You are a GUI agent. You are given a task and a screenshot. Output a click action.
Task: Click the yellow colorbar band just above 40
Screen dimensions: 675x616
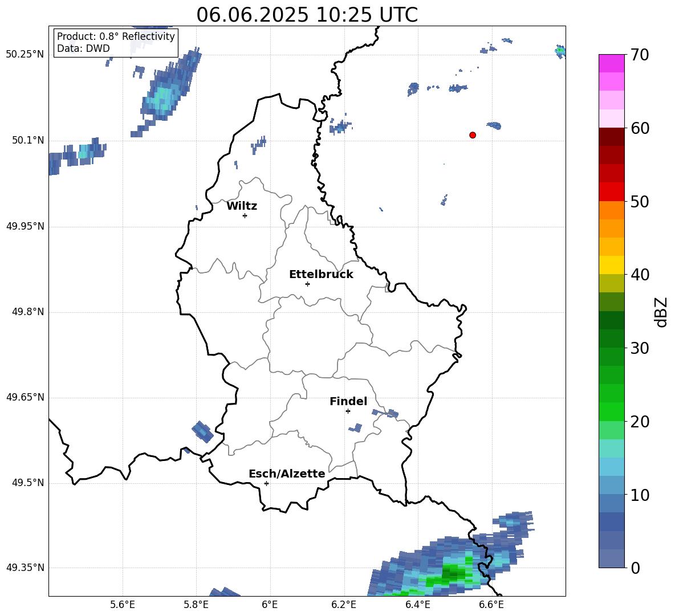pos(611,265)
